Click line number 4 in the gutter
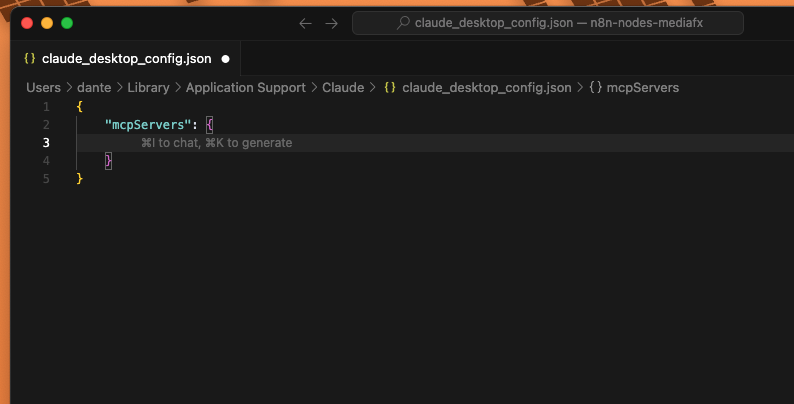The height and width of the screenshot is (404, 794). tap(46, 160)
